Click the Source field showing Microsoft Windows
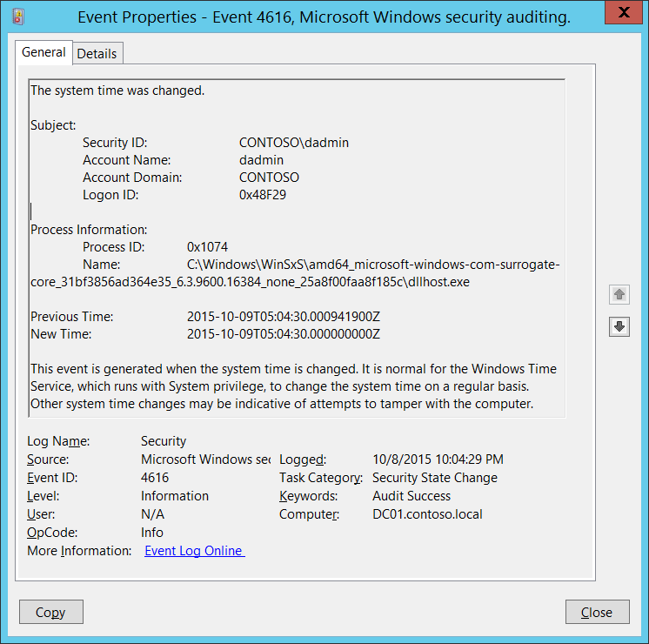Image resolution: width=649 pixels, height=644 pixels. [205, 460]
